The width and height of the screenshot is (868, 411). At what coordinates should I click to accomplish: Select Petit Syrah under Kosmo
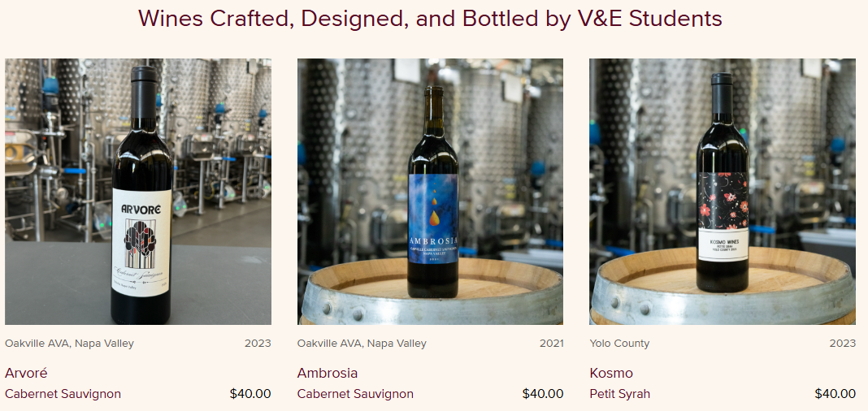click(x=620, y=394)
